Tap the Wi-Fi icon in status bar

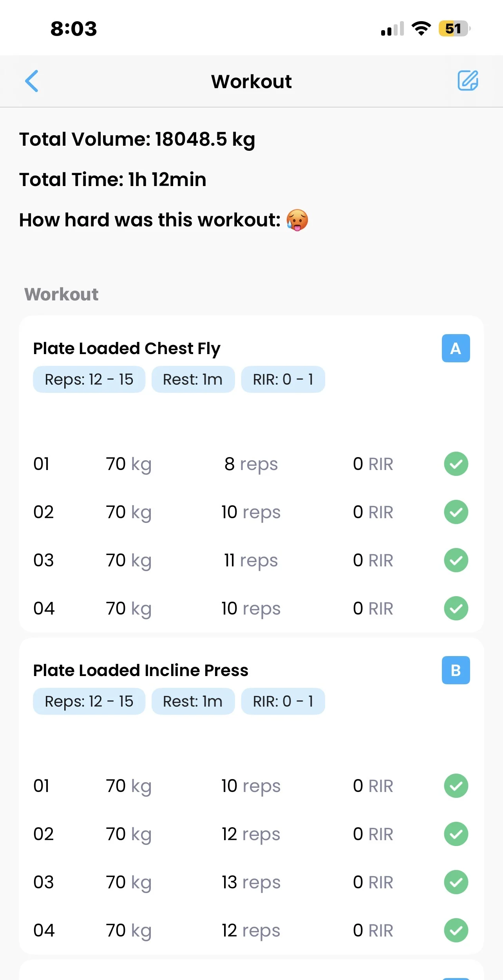[421, 29]
